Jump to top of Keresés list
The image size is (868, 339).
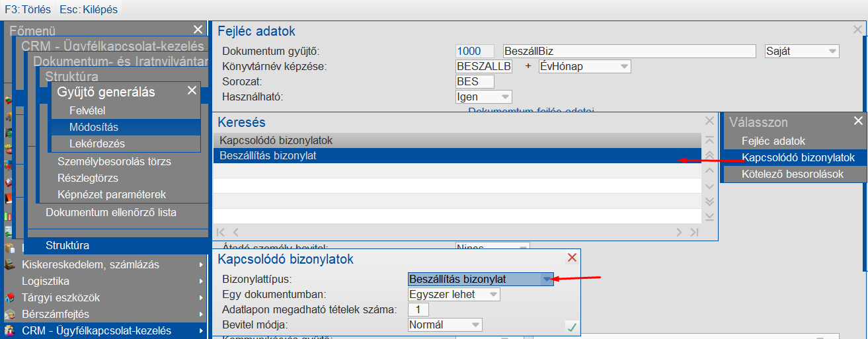coord(709,140)
